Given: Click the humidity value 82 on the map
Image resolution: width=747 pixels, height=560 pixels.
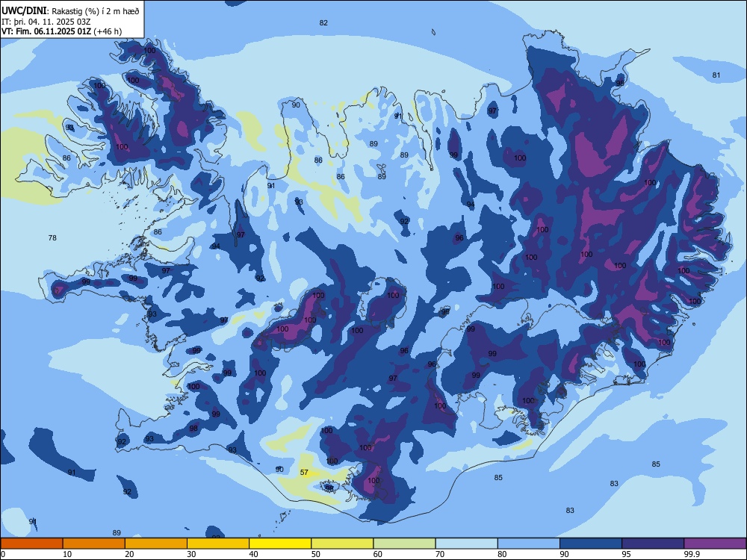Looking at the screenshot, I should [323, 23].
